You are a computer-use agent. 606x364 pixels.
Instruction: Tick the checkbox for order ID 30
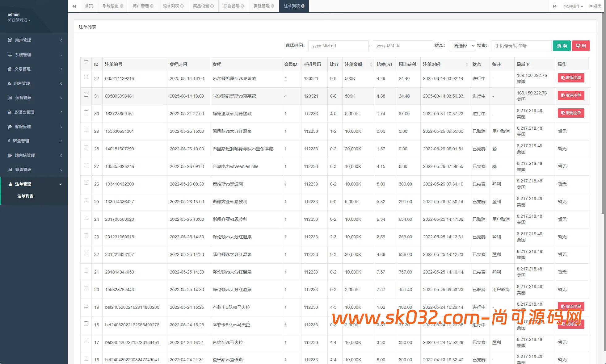[x=86, y=112]
